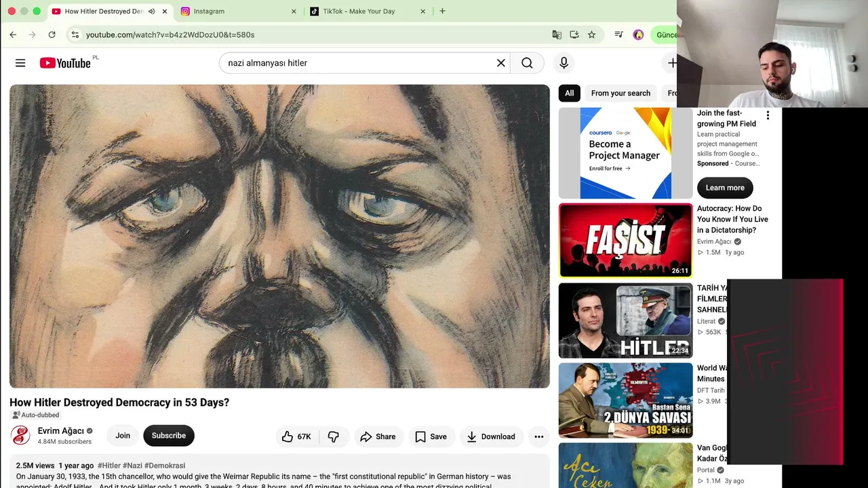868x488 pixels.
Task: Click the Auto-dubbed badge
Action: pos(36,415)
